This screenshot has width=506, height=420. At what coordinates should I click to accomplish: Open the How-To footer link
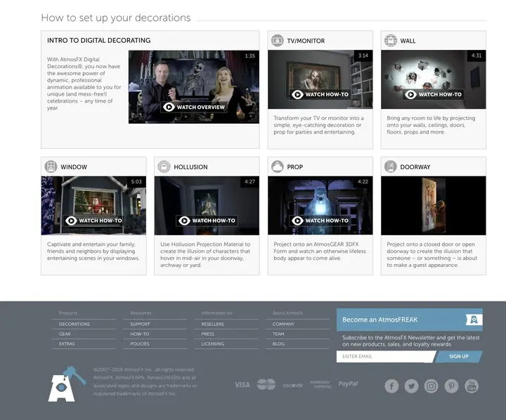tap(139, 334)
